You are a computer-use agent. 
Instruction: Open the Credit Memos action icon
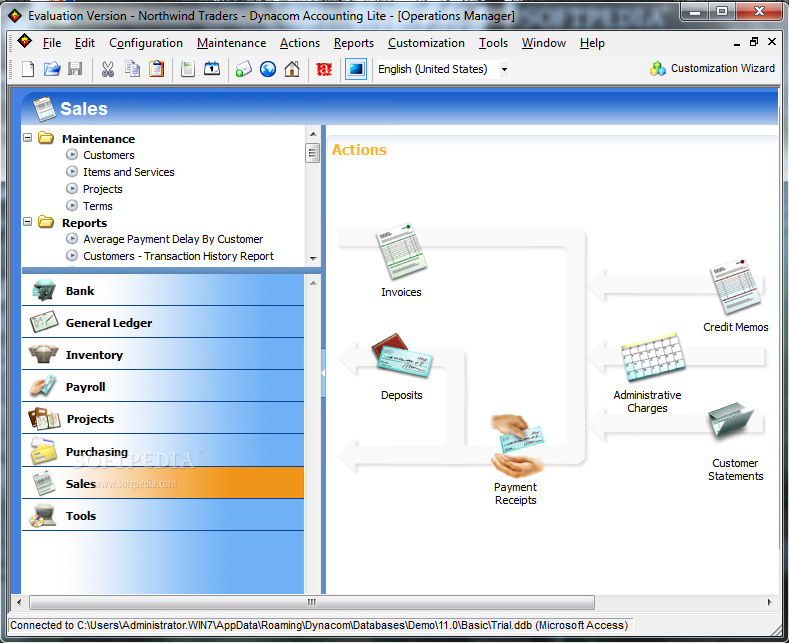pyautogui.click(x=735, y=287)
